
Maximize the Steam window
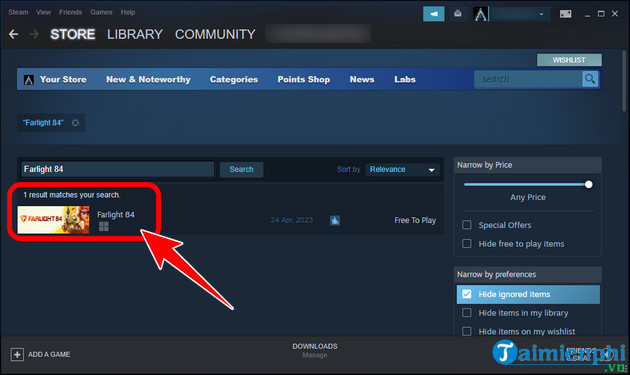point(601,14)
